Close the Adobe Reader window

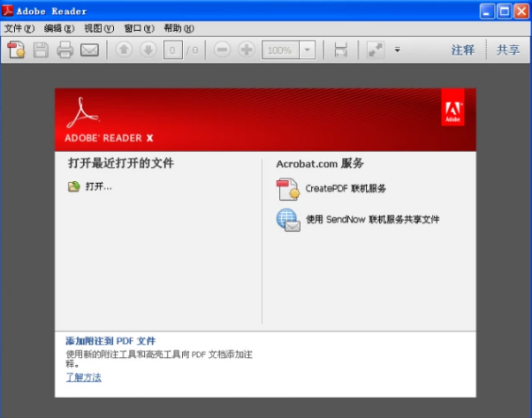pyautogui.click(x=521, y=11)
